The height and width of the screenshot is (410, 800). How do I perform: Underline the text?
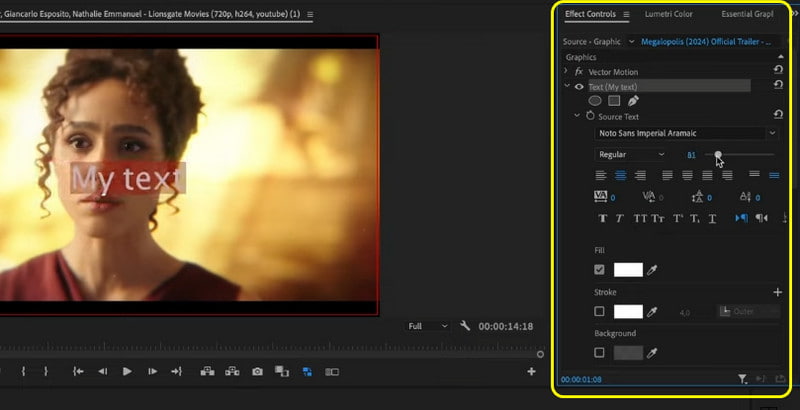click(712, 218)
